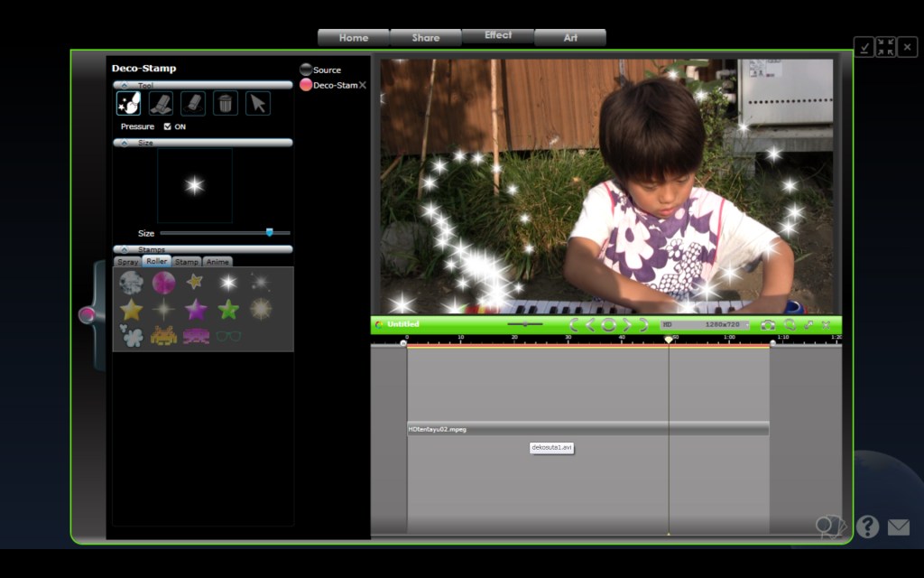Choose the trash can delete tool
Image resolution: width=924 pixels, height=578 pixels.
225,103
